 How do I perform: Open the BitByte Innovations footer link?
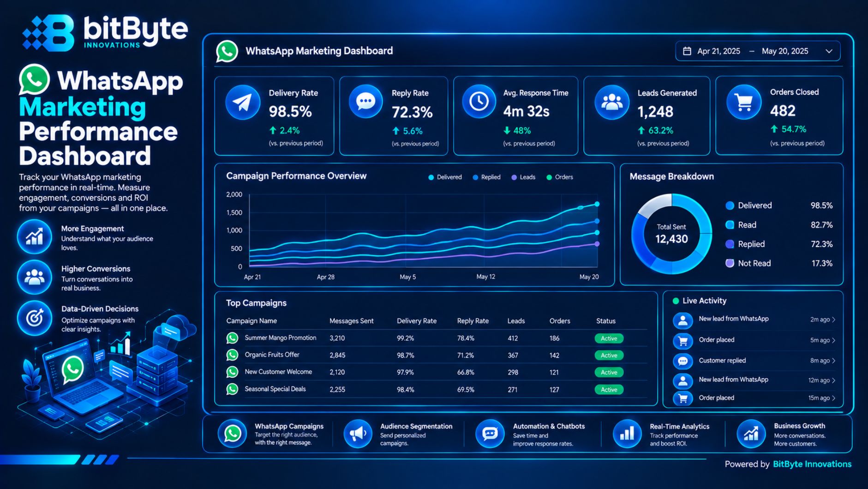(812, 464)
